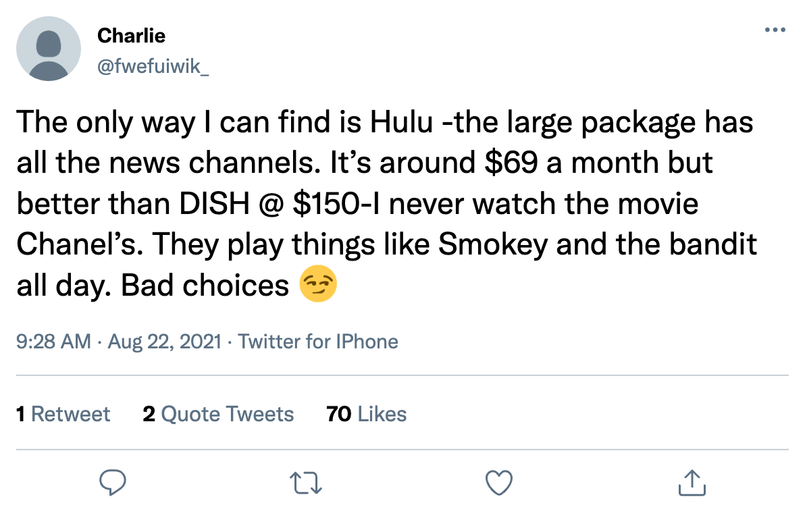
Task: Retweet using the arrows icon
Action: click(x=307, y=483)
